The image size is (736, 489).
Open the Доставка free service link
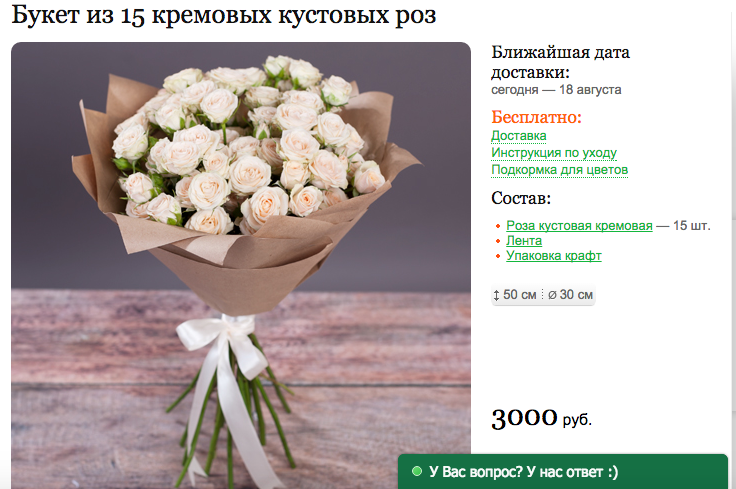click(x=518, y=136)
